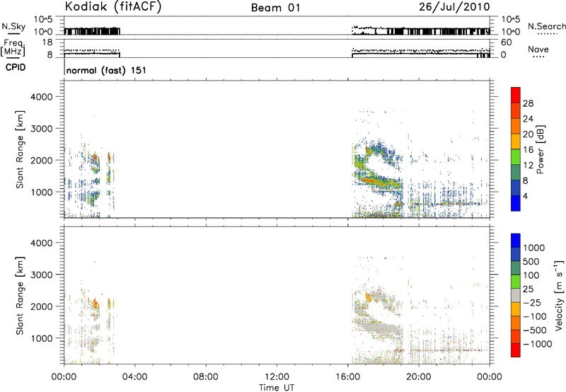Click the velocity colorbar value '500'

tap(531, 261)
